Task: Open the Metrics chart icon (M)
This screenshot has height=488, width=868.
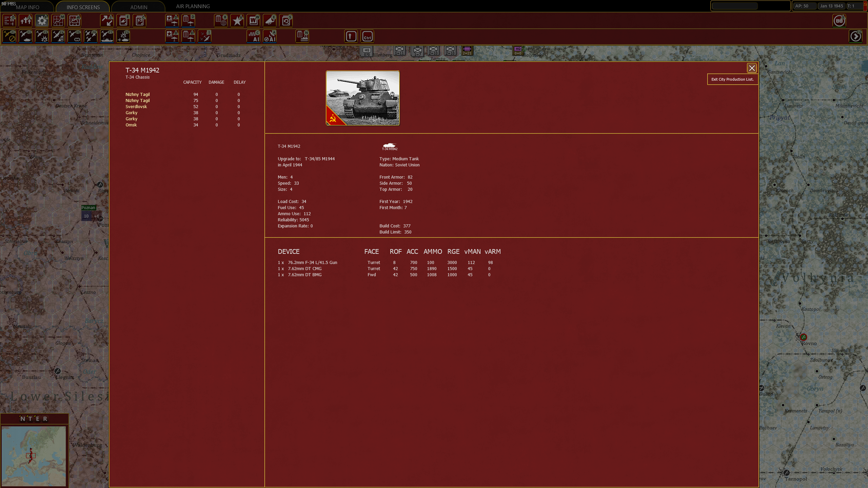Action: coord(58,21)
